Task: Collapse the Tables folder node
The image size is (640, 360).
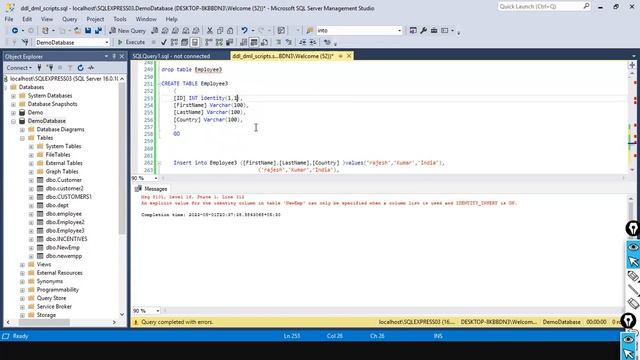Action: tap(22, 138)
